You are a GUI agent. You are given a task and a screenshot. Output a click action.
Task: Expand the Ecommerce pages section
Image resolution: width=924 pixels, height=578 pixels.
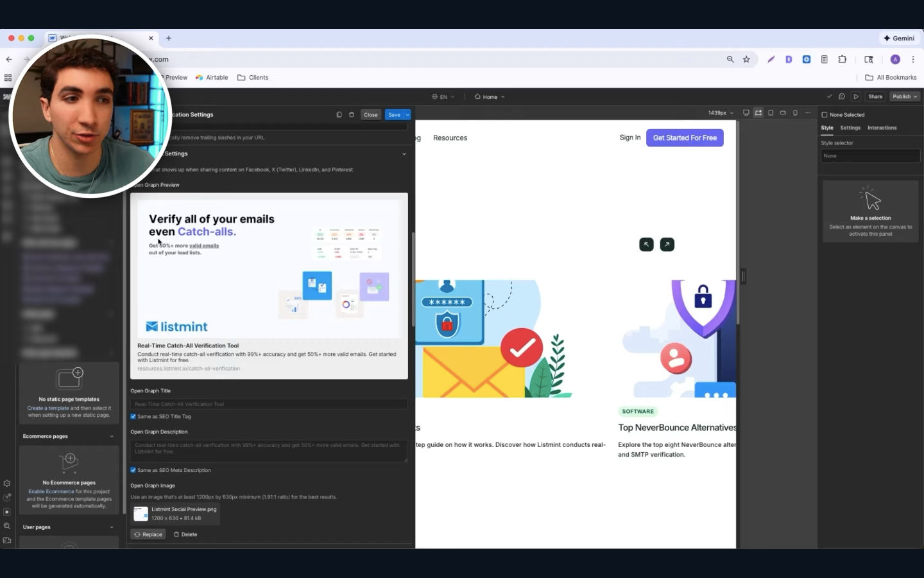point(69,436)
